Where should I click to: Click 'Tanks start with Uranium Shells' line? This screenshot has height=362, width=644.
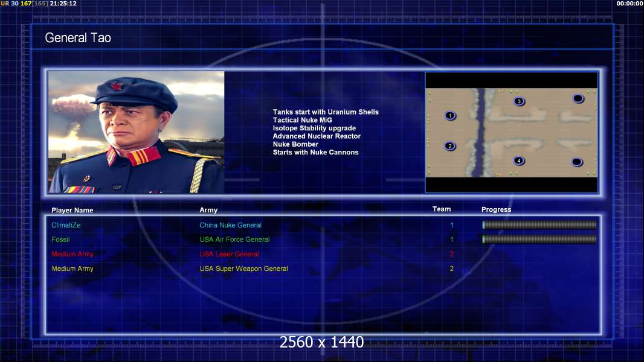click(326, 112)
